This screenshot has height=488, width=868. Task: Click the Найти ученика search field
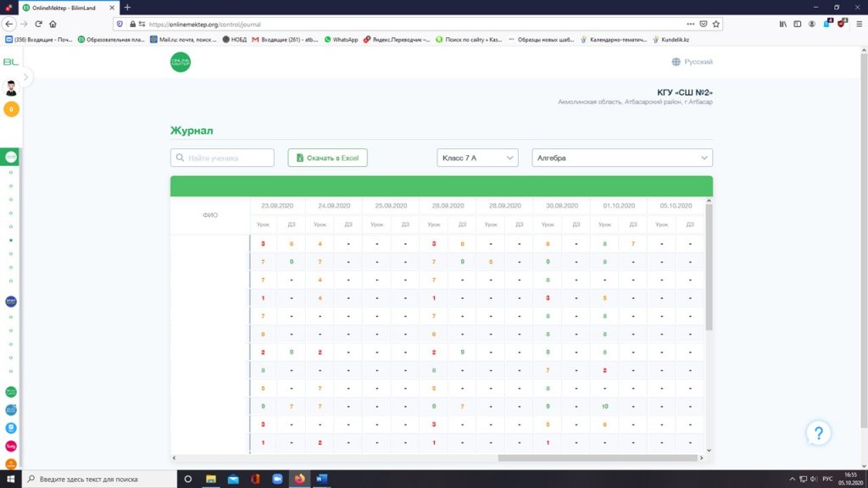click(x=222, y=158)
